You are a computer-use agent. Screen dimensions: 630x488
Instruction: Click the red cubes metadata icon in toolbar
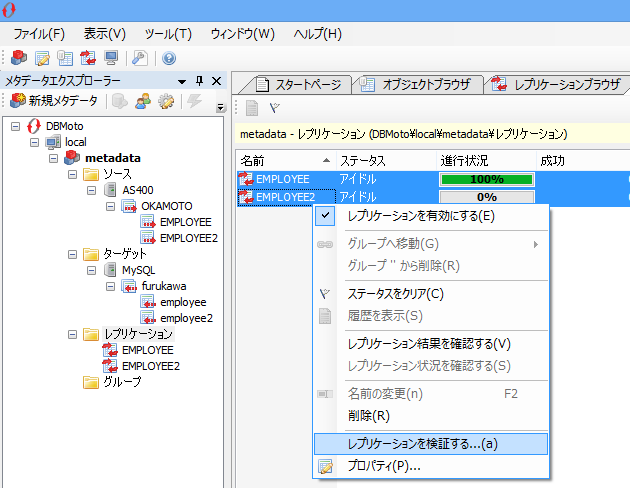click(19, 58)
